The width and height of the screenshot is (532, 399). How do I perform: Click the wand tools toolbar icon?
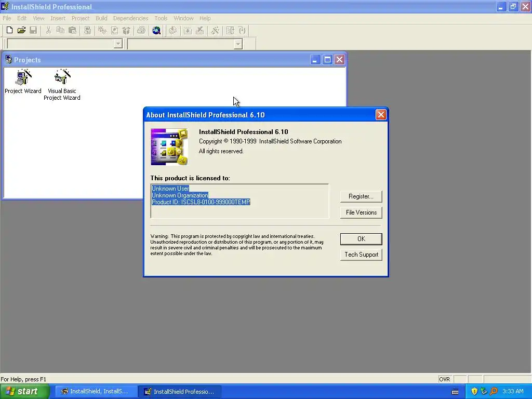(215, 31)
